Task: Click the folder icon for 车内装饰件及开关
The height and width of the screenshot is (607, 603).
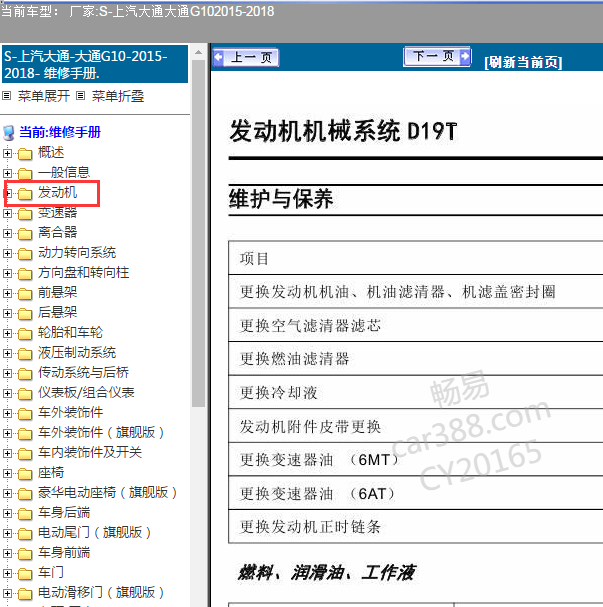Action: [x=25, y=454]
